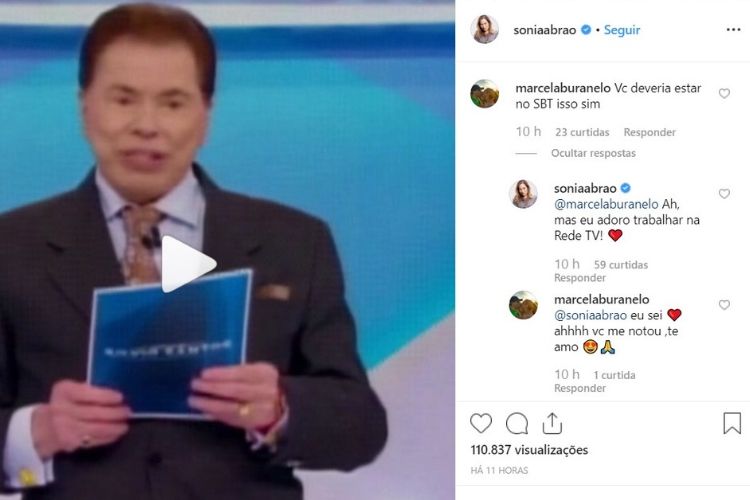Screen dimensions: 750x500
Task: Like the post with heart icon
Action: pyautogui.click(x=481, y=423)
